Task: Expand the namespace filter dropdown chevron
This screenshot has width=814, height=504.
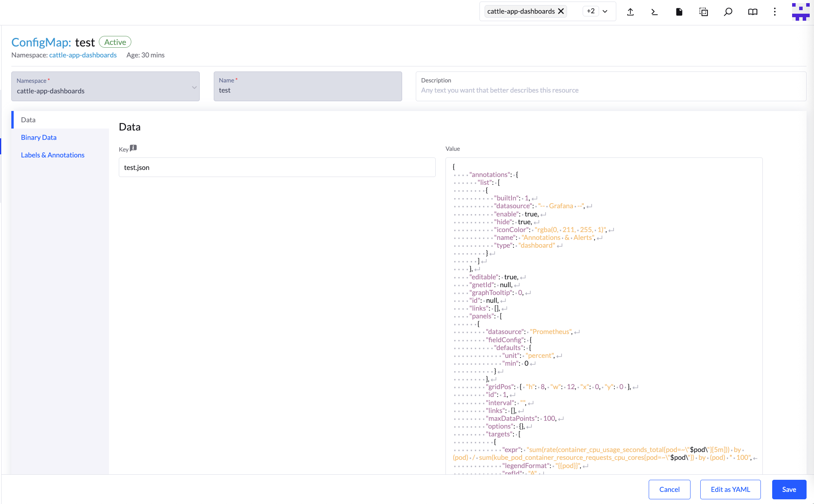Action: tap(605, 11)
